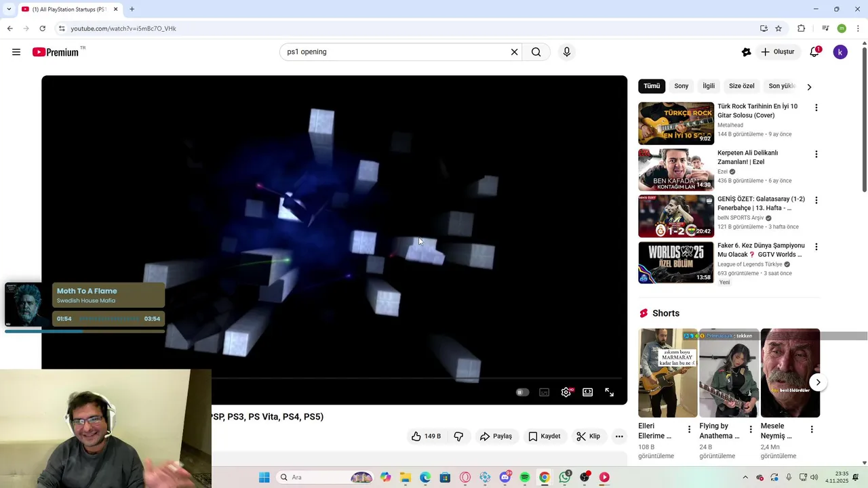Open the player settings gear
The height and width of the screenshot is (488, 868).
(x=566, y=392)
